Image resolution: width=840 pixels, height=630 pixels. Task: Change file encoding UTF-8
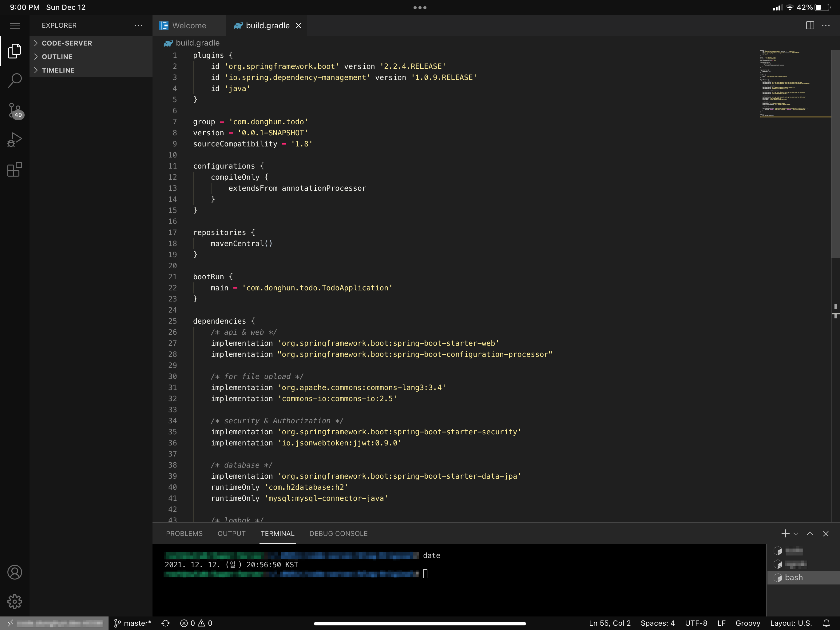coord(696,623)
